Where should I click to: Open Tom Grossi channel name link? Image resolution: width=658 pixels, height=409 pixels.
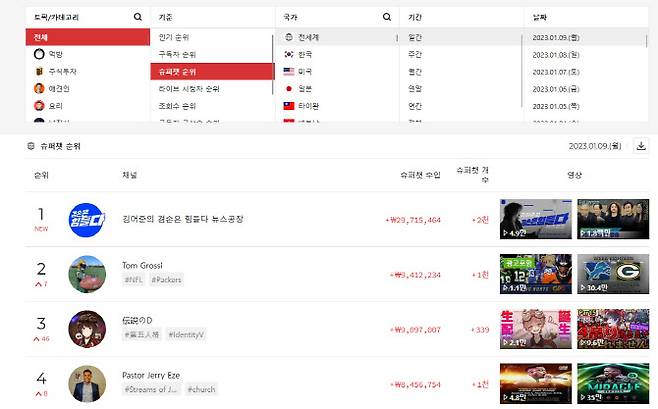click(x=141, y=265)
